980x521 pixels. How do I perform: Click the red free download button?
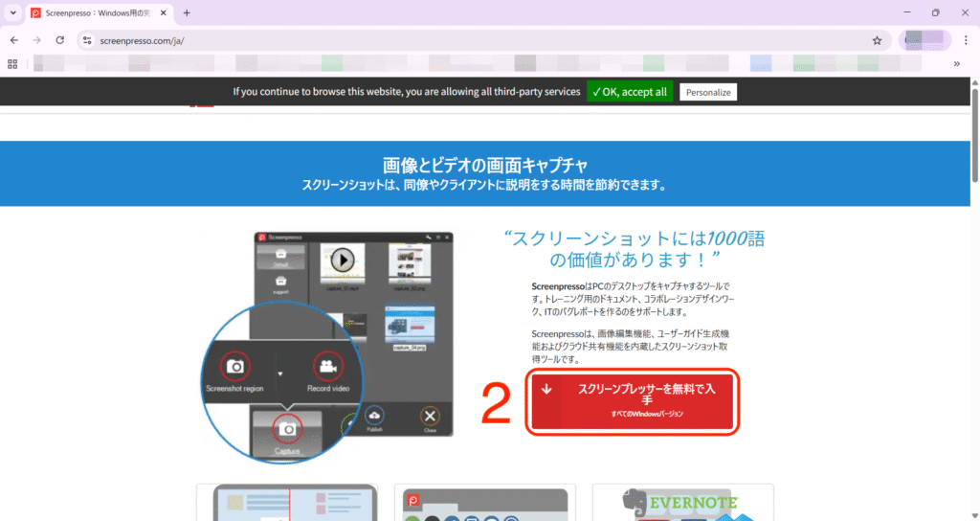pyautogui.click(x=633, y=401)
